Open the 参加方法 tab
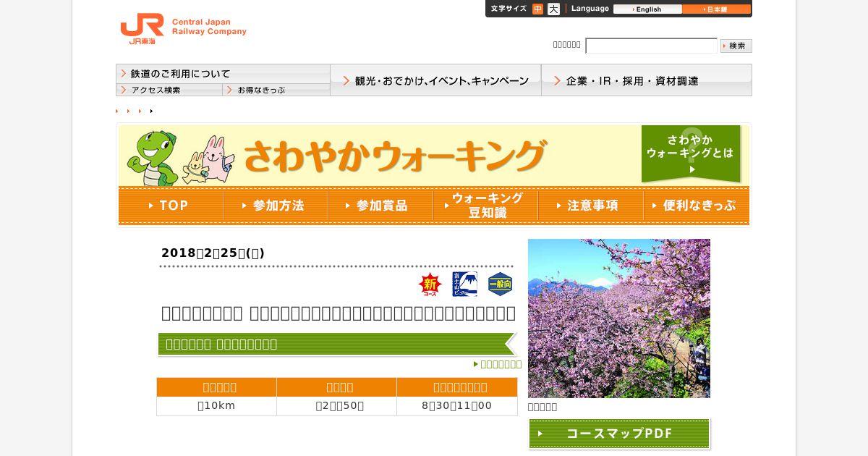The image size is (868, 456). [x=276, y=206]
